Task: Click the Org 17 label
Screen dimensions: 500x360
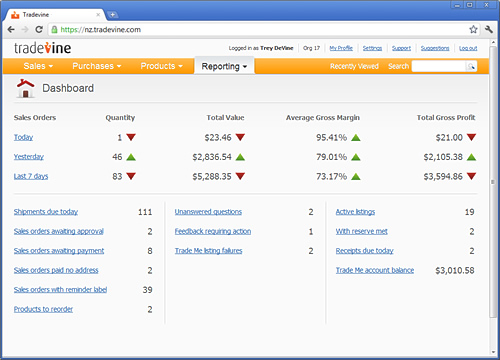Action: (x=311, y=48)
